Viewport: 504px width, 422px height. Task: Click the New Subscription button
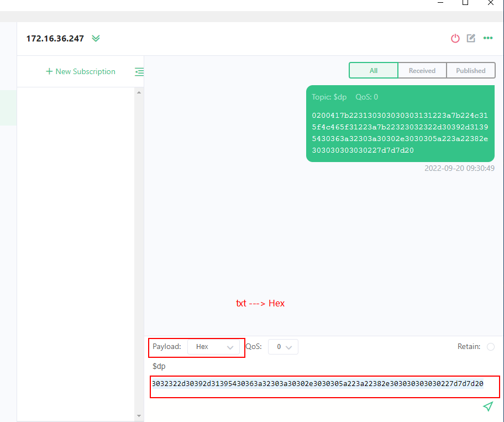[x=81, y=71]
